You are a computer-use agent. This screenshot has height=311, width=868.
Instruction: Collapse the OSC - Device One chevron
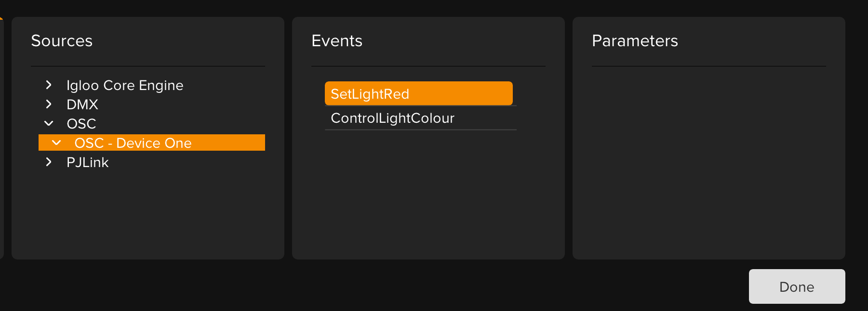(56, 143)
